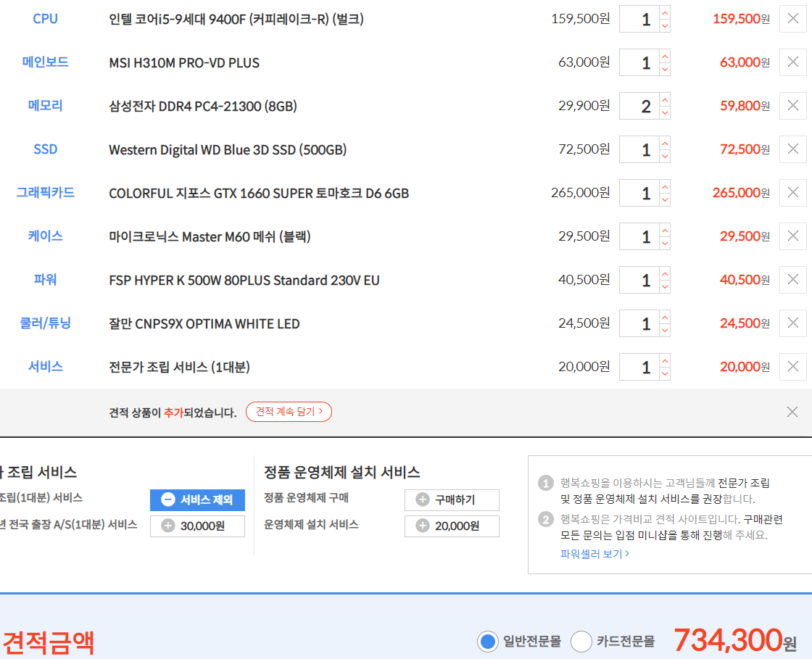
Task: Delete the FSP HYPER K power supply row
Action: click(x=793, y=280)
